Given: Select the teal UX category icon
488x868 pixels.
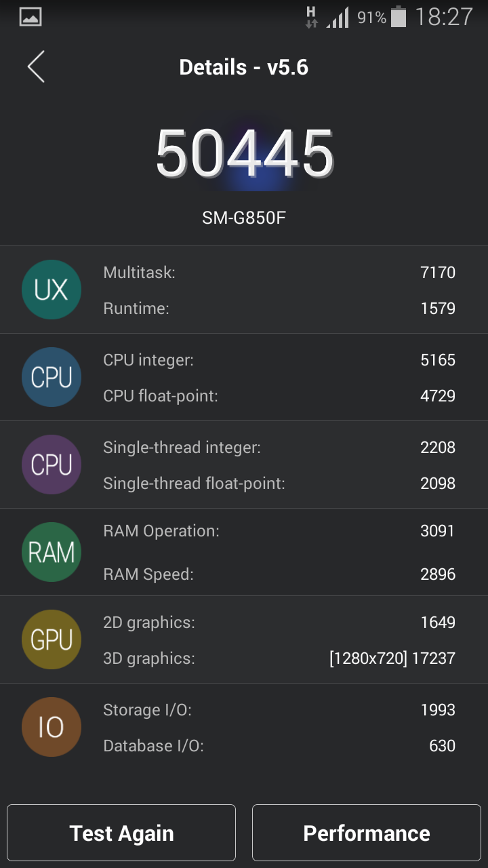Looking at the screenshot, I should [x=52, y=290].
